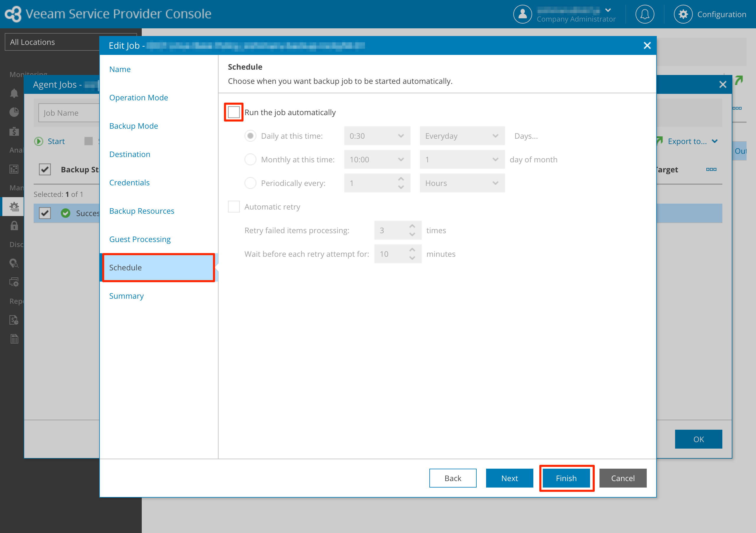Click the Veeam logo icon

[13, 14]
